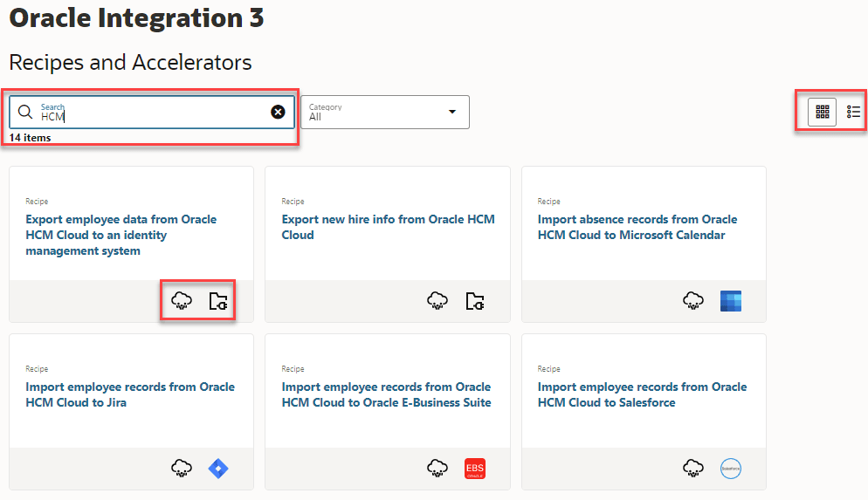Click HCM cloud icon on identity management card
The image size is (868, 500).
(x=182, y=301)
